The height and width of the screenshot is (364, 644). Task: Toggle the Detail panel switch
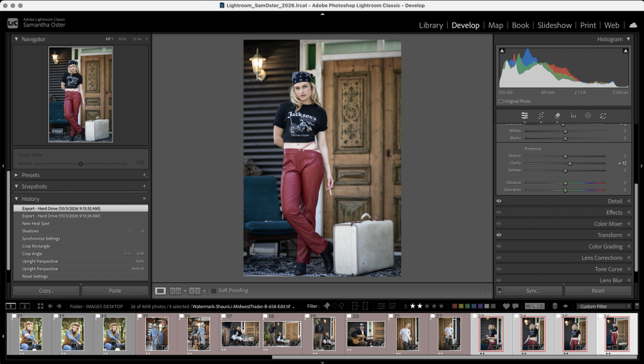pos(499,200)
